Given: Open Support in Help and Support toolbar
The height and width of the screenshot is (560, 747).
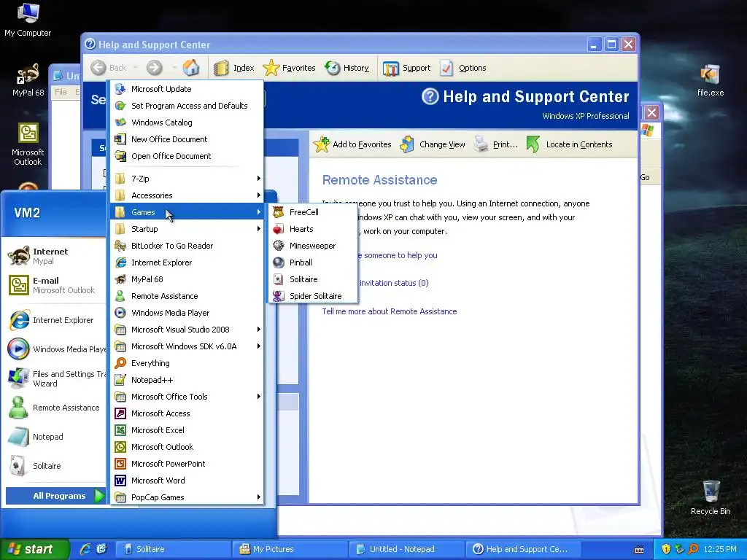Looking at the screenshot, I should (406, 68).
